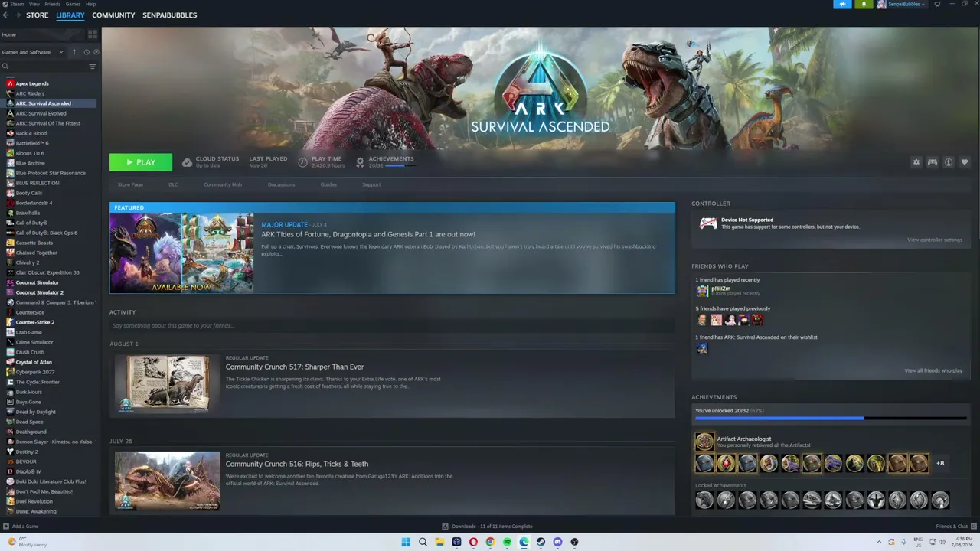Open the View menu
This screenshot has height=551, width=980.
tap(34, 4)
